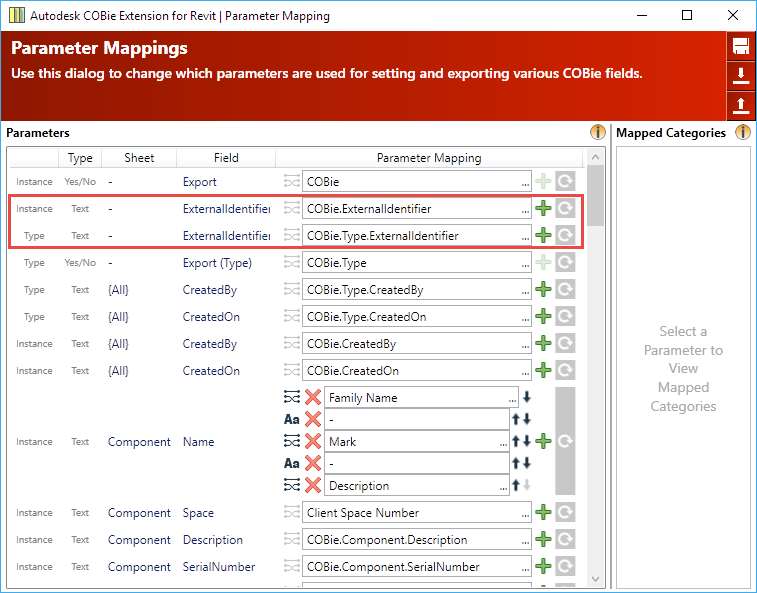The image size is (757, 593).
Task: Click the Field column header
Action: pos(226,158)
